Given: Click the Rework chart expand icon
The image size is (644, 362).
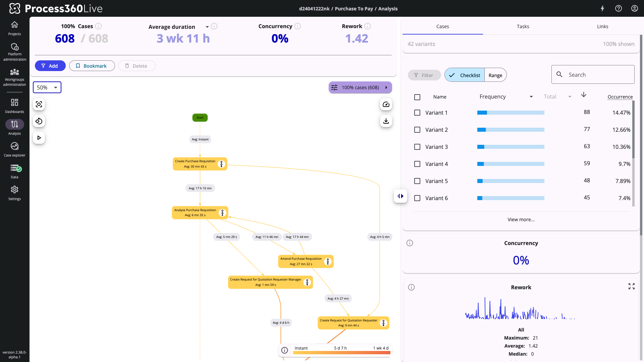Looking at the screenshot, I should click(631, 287).
